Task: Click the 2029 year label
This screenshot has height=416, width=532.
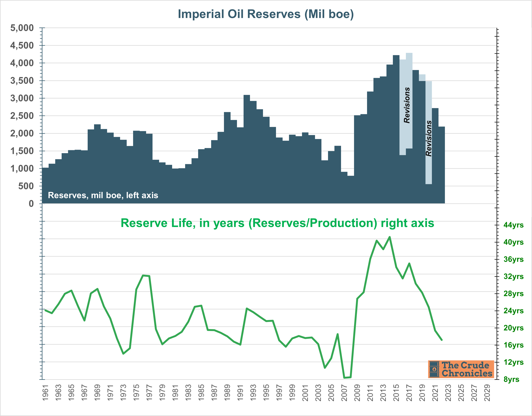Action: (x=487, y=393)
